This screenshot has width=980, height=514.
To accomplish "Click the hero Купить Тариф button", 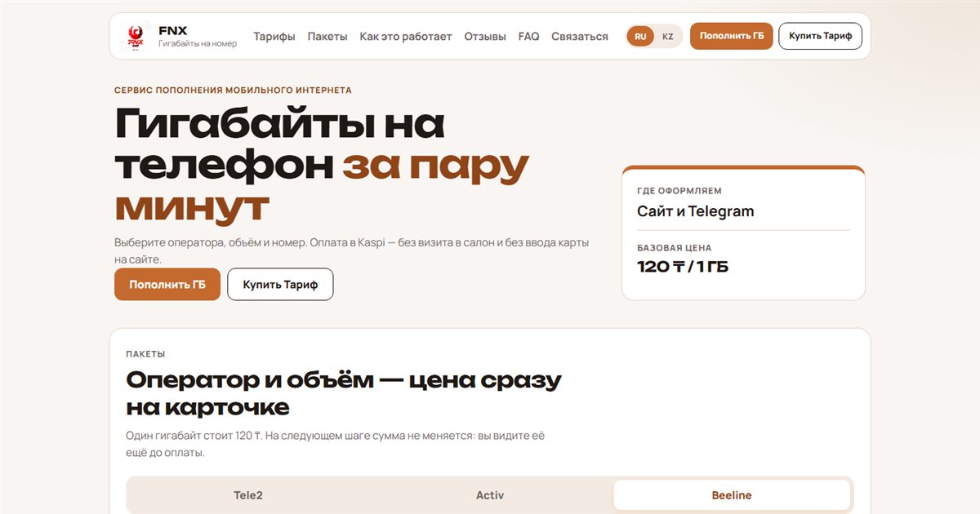I will (280, 284).
